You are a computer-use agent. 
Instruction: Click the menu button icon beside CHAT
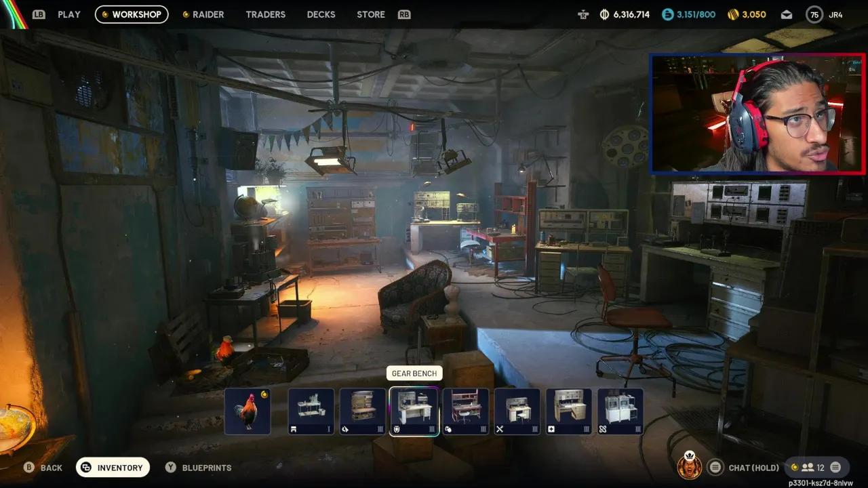(715, 468)
